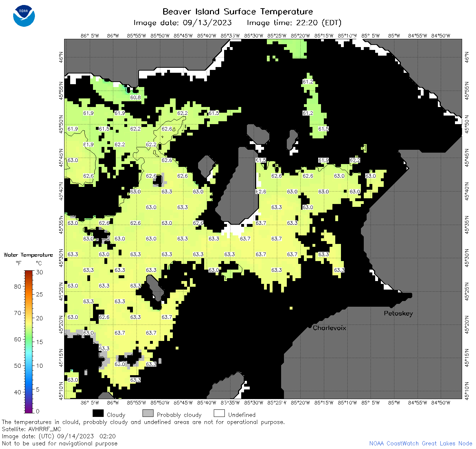Screen dimensions: 476x449
Task: Click the 60 tick label on Fahrenheit scale
Action: coord(17,339)
